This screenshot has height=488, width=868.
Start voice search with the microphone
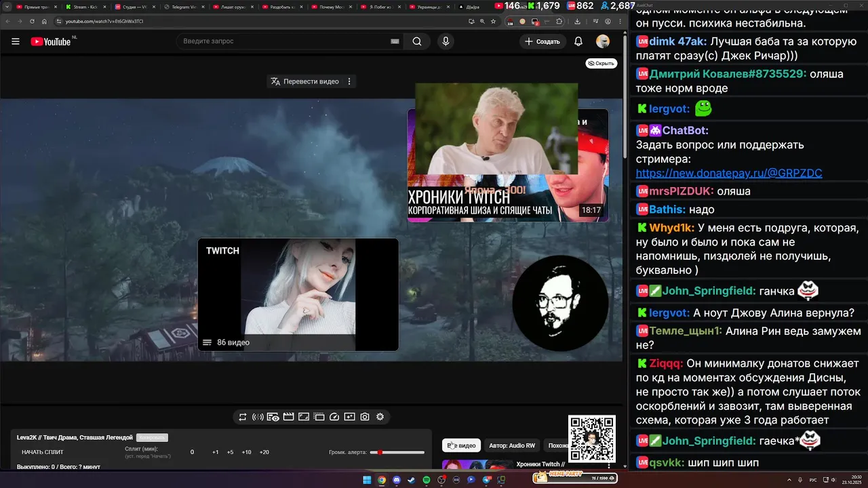446,41
